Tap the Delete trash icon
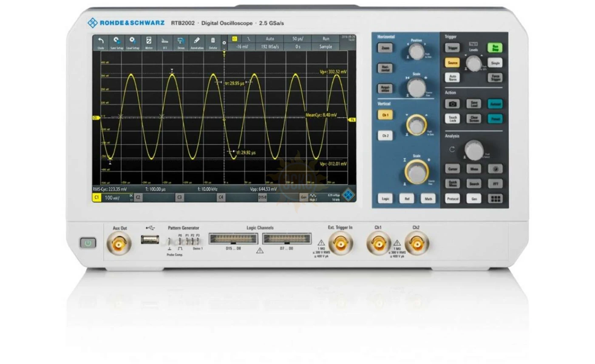The width and height of the screenshot is (595, 364). [213, 42]
